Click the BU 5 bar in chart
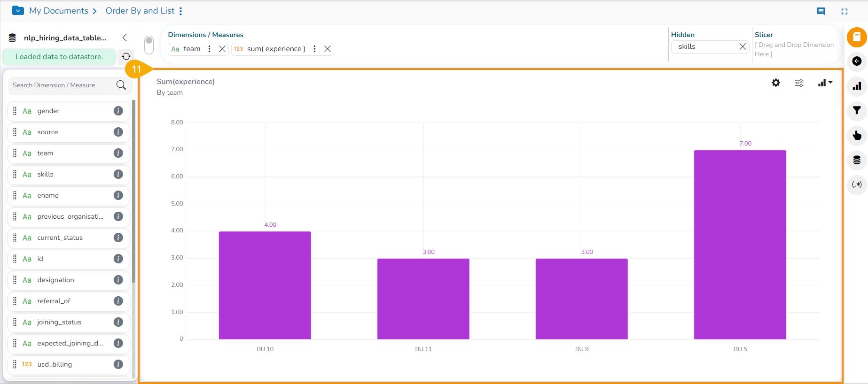This screenshot has height=384, width=868. [740, 244]
